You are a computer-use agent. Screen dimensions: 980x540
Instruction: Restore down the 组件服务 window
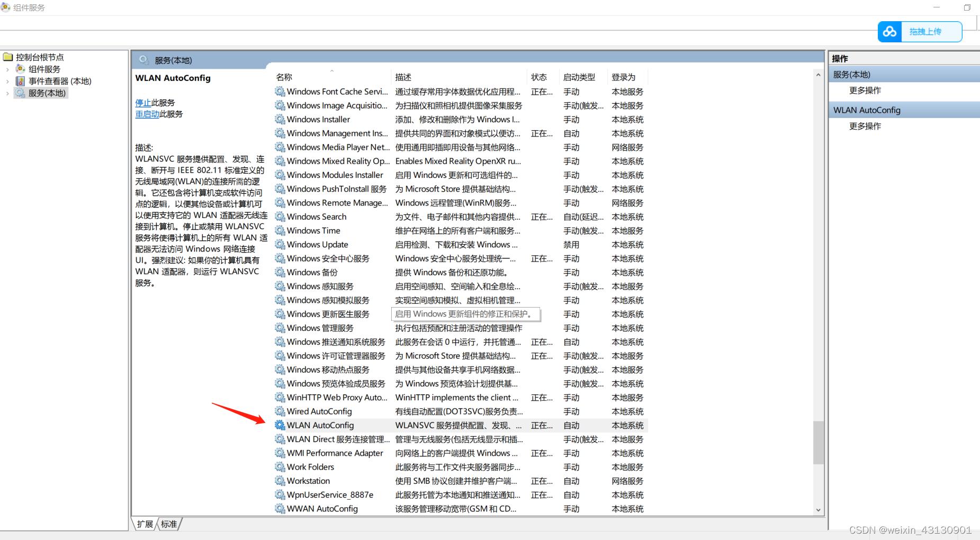tap(967, 7)
